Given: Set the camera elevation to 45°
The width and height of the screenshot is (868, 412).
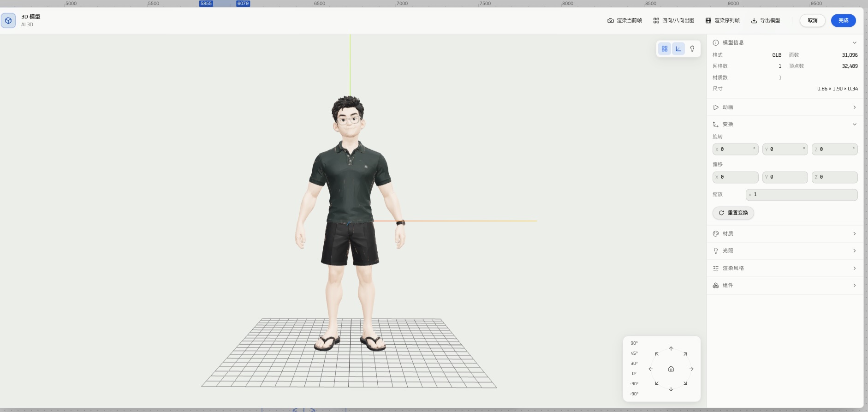Looking at the screenshot, I should pos(634,353).
